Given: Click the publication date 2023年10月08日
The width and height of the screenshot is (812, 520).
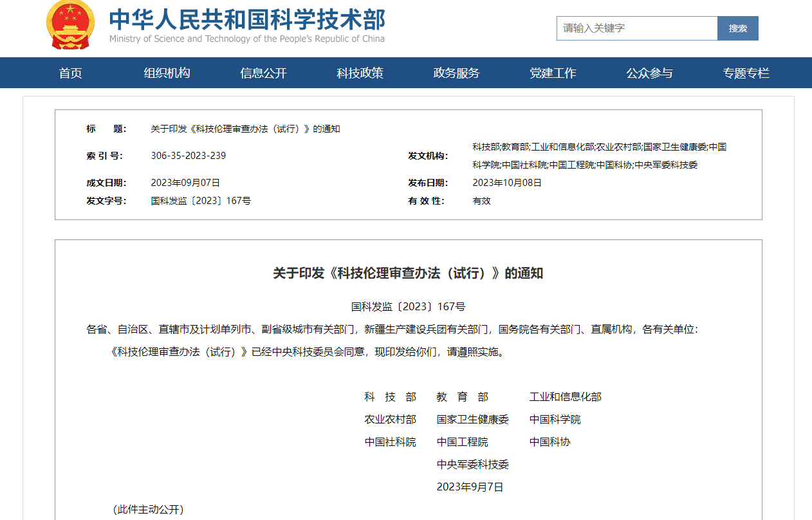Looking at the screenshot, I should coord(507,183).
